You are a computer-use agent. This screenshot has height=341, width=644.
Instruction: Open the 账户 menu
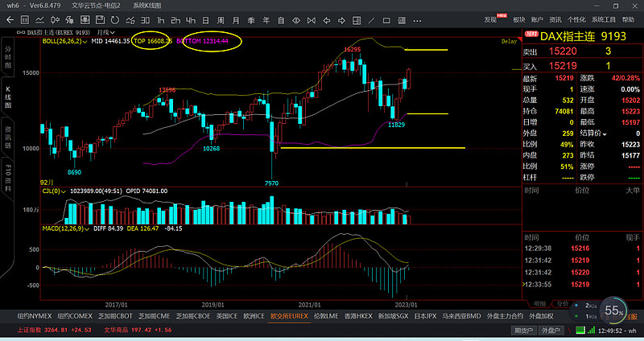[x=537, y=19]
